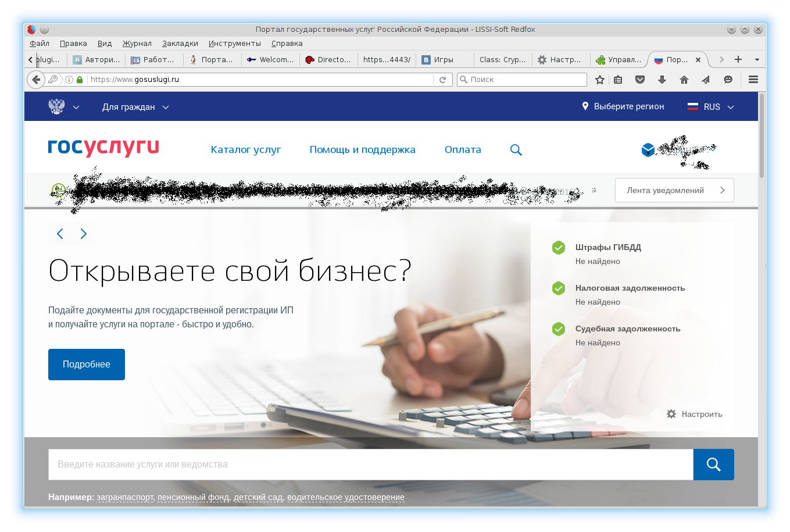790x532 pixels.
Task: Expand the list all tabs arrow
Action: pos(757,59)
